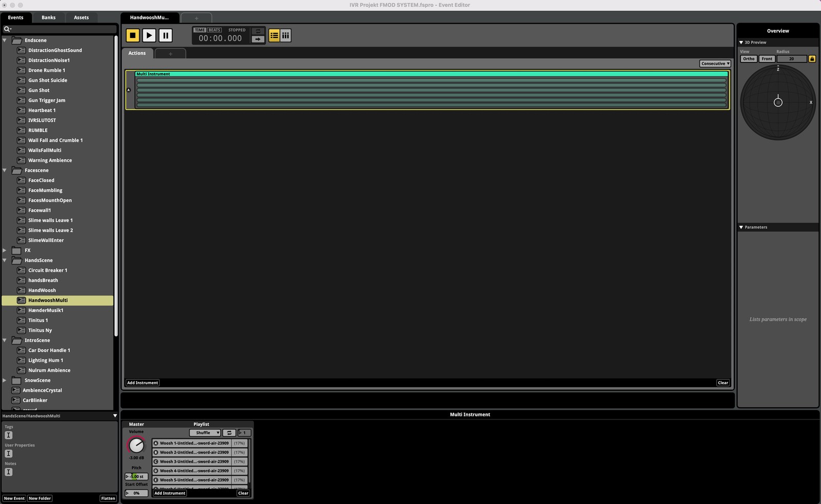Collapse the Endscene folder

tap(5, 40)
